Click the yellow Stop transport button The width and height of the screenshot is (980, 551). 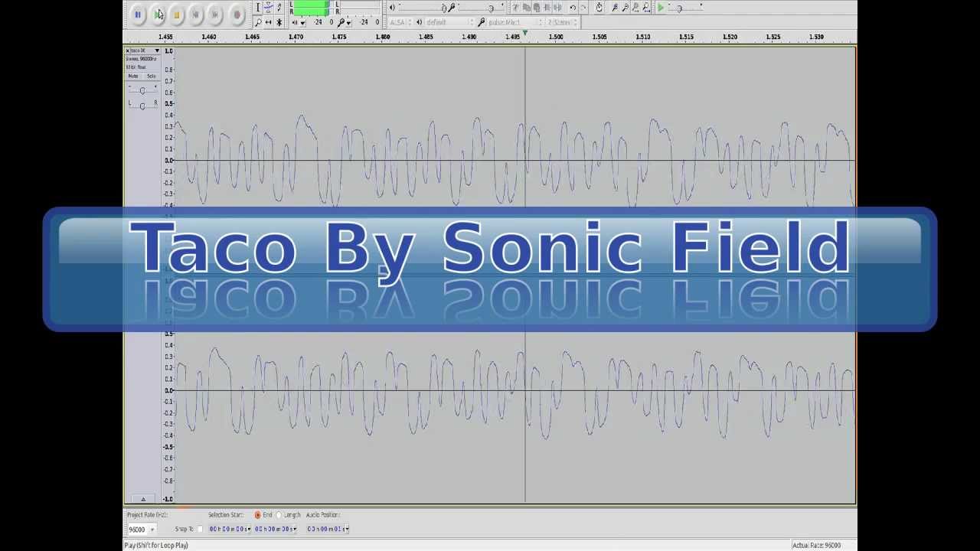click(x=176, y=14)
